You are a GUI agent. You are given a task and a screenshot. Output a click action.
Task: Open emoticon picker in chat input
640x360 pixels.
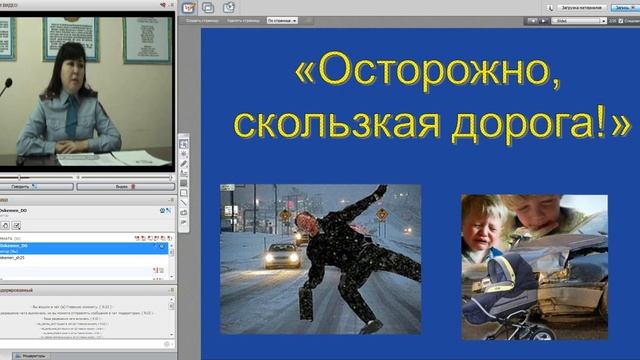(167, 344)
